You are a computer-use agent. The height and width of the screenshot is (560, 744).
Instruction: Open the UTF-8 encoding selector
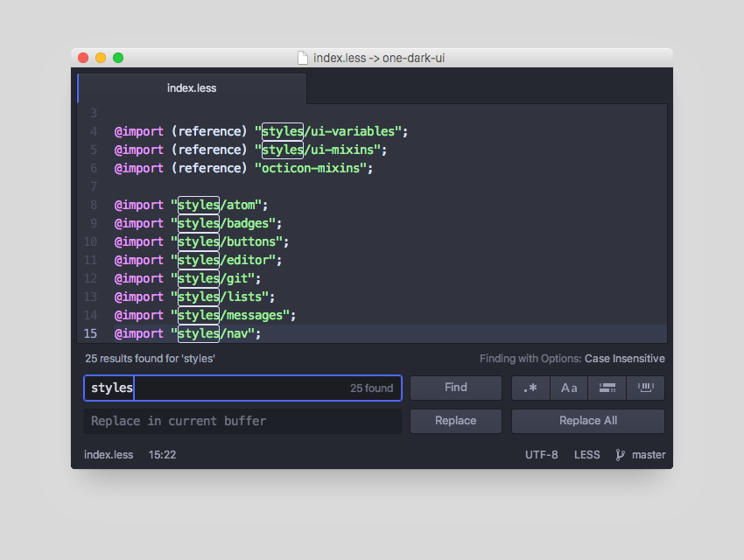coord(541,455)
